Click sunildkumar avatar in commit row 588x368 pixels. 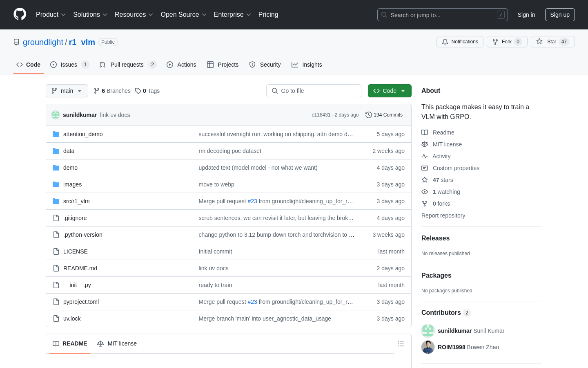[x=56, y=115]
